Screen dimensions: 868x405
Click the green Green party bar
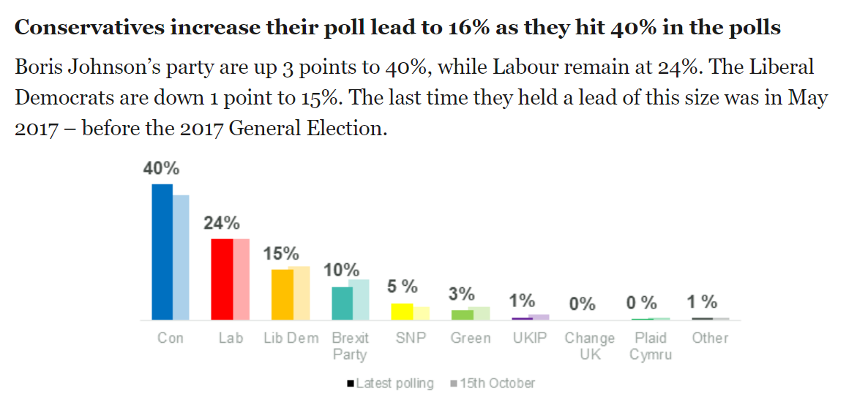coord(462,315)
